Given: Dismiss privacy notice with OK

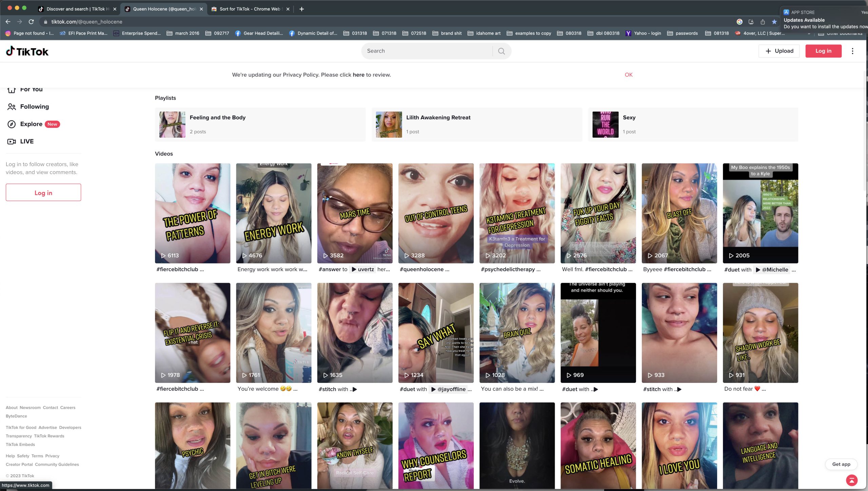Looking at the screenshot, I should point(629,75).
